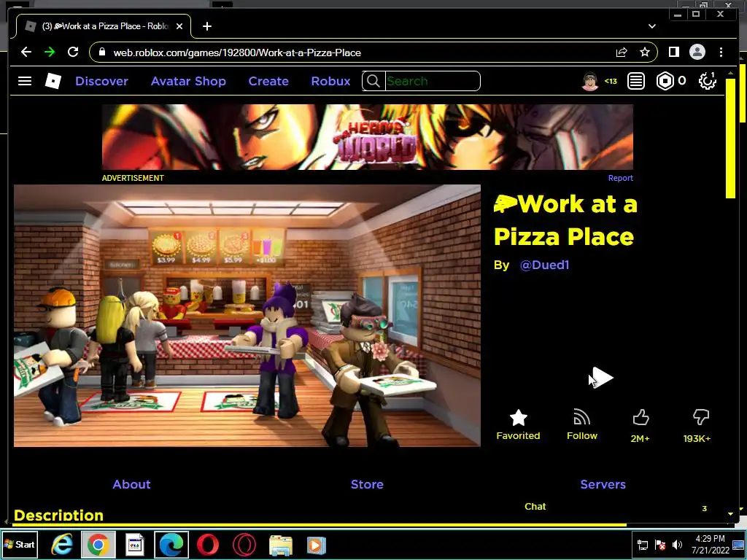Report the advertisement
This screenshot has width=747, height=560.
[x=620, y=178]
